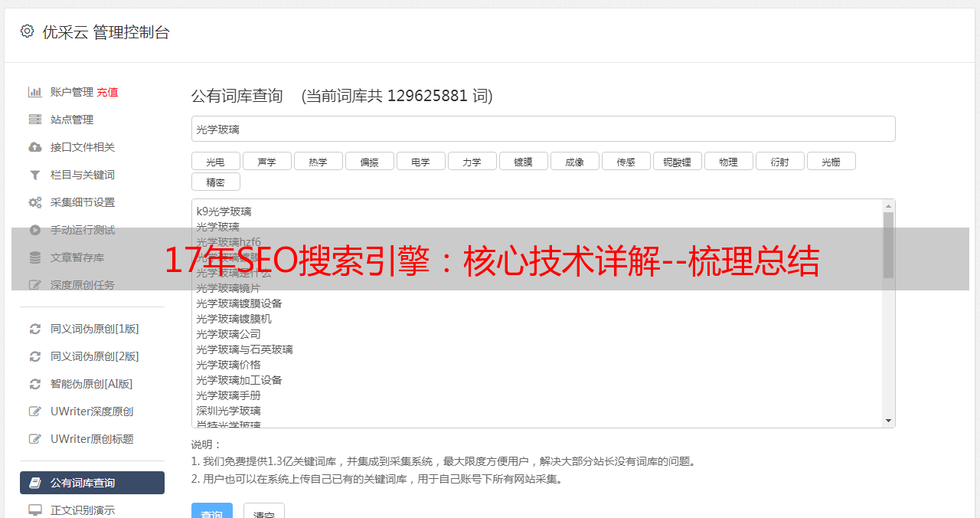Click the gear icon beside 优采云 管理控制台
The height and width of the screenshot is (518, 980).
[28, 31]
